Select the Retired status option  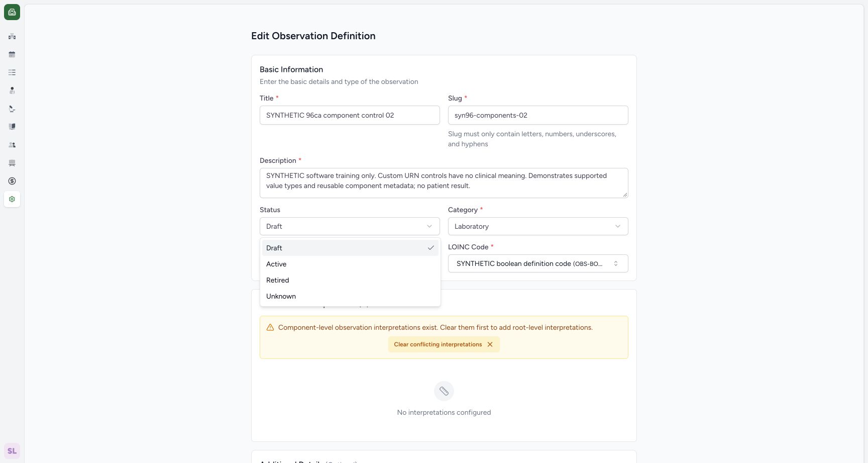point(350,280)
